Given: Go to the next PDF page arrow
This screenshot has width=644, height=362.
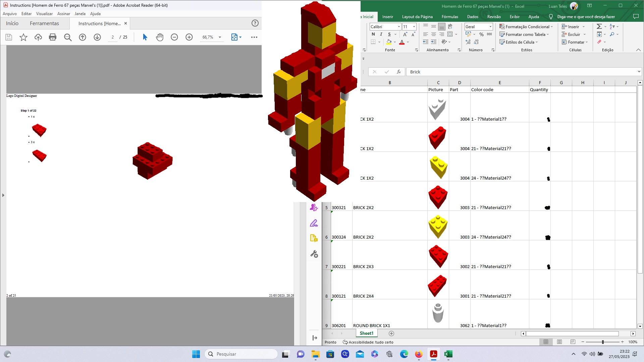Looking at the screenshot, I should tap(97, 37).
